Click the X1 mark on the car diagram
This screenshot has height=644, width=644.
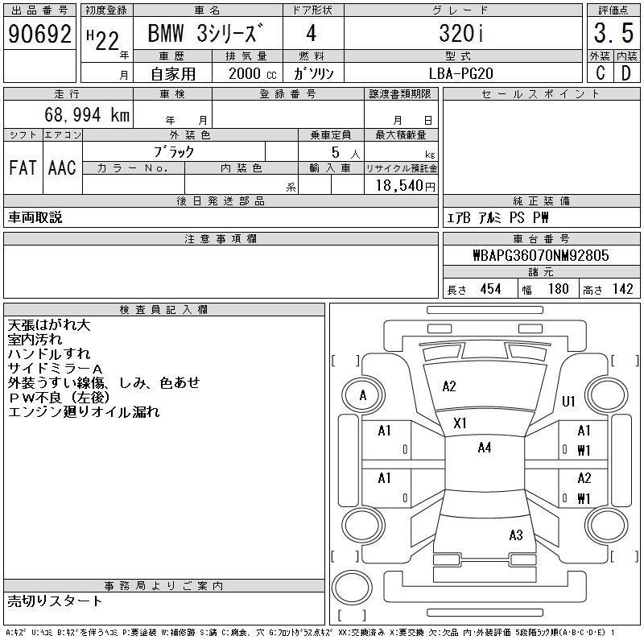(460, 423)
